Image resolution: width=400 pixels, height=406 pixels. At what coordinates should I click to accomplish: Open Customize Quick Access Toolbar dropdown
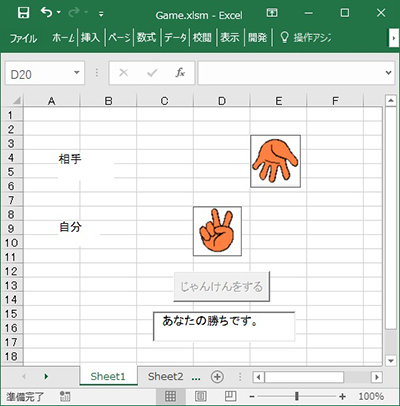(x=101, y=14)
